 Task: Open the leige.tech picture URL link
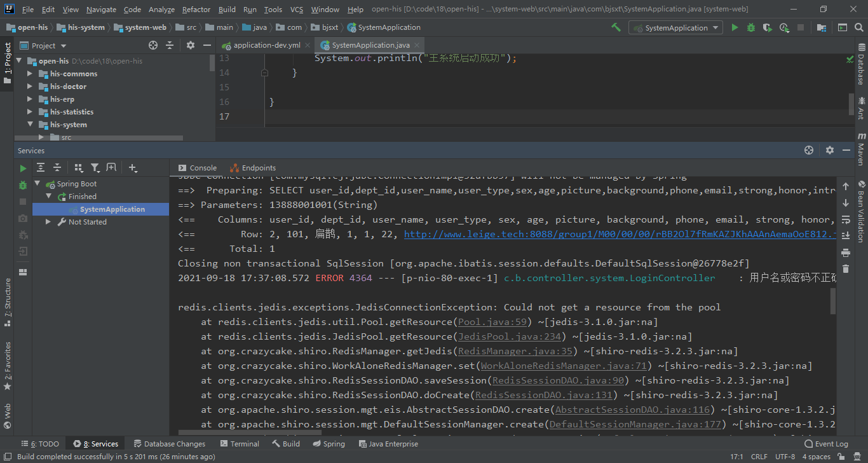620,234
